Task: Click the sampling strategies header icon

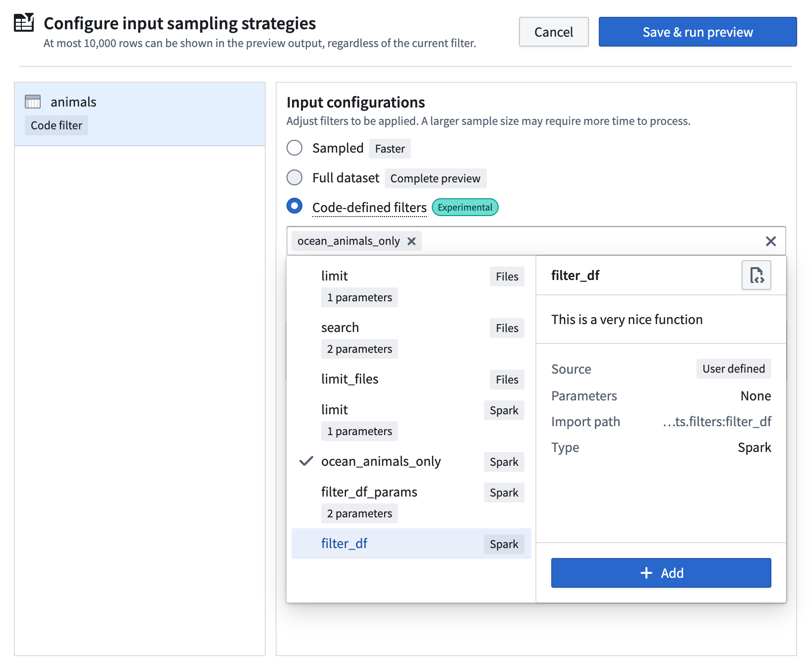Action: (x=23, y=23)
